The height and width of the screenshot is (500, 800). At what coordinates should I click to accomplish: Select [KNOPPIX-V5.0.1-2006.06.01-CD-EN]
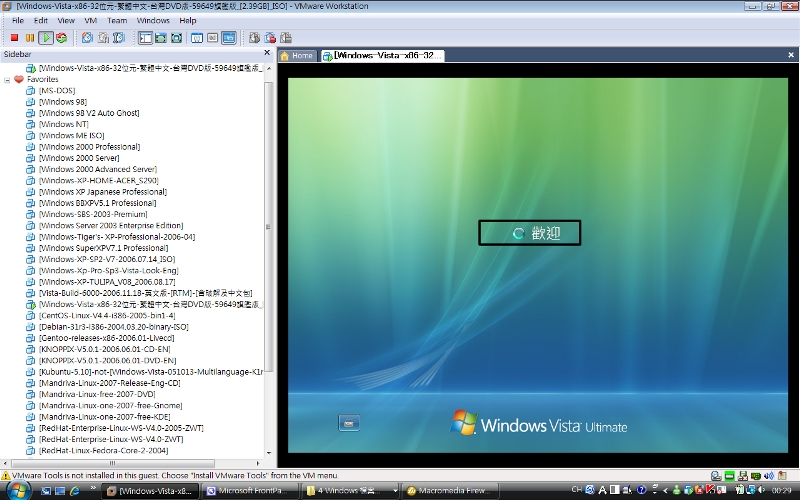pyautogui.click(x=105, y=349)
